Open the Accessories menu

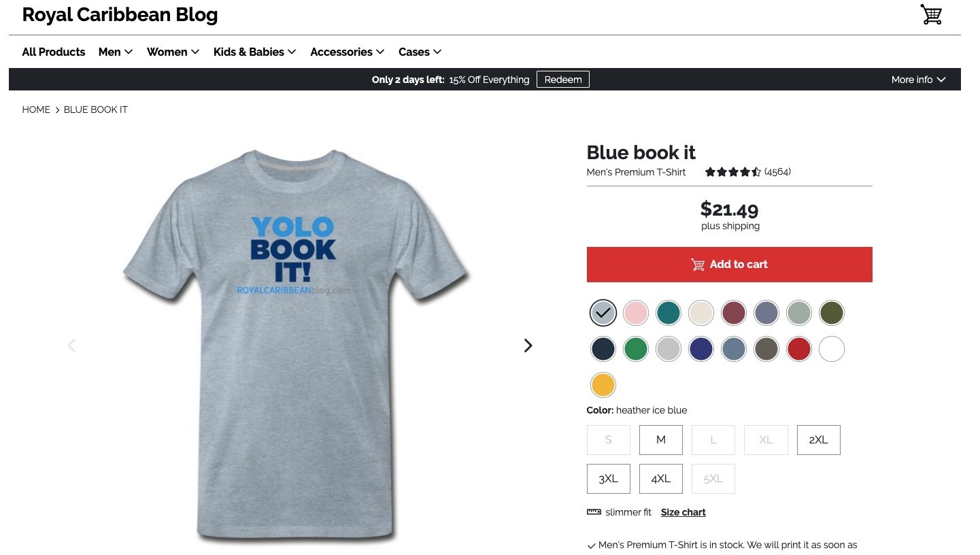tap(348, 52)
